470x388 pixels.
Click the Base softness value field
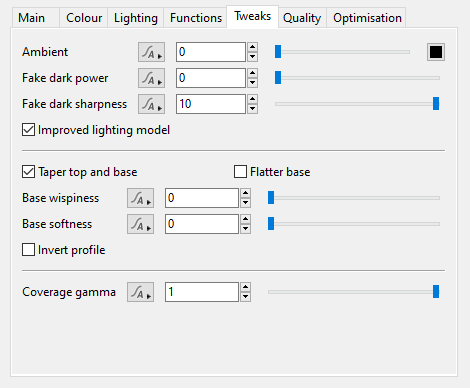(x=202, y=224)
